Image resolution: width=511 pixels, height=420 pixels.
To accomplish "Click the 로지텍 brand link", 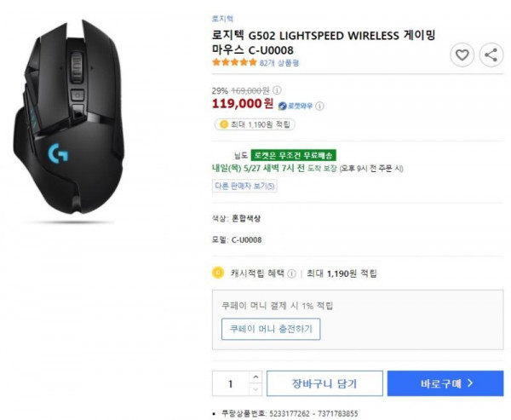I will 222,19.
